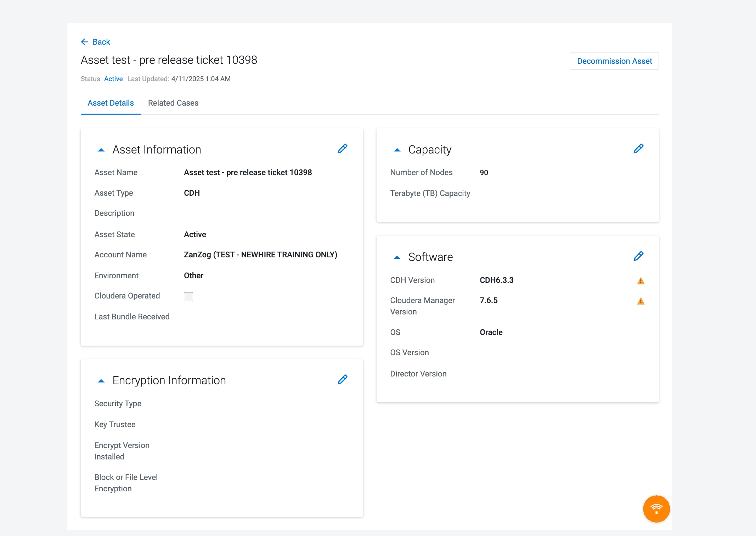756x536 pixels.
Task: Click the Cloudera Manager Version warning icon
Action: coord(641,301)
